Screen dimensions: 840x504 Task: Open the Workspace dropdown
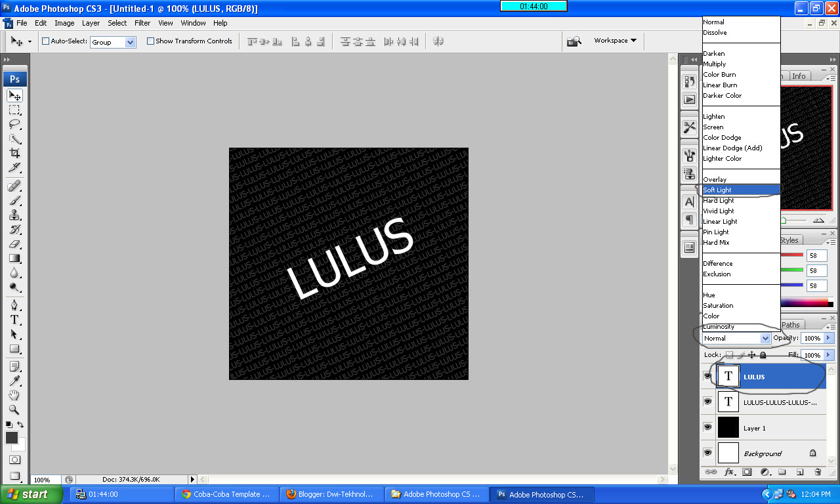click(x=615, y=41)
